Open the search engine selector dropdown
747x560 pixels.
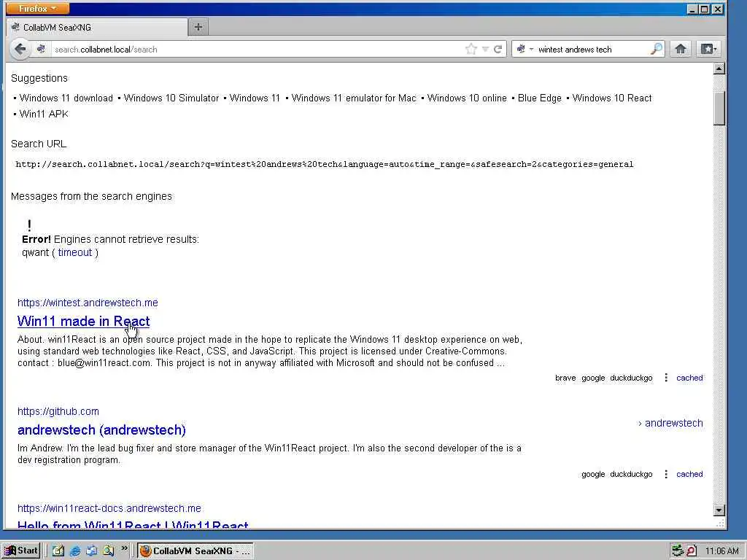click(x=525, y=49)
